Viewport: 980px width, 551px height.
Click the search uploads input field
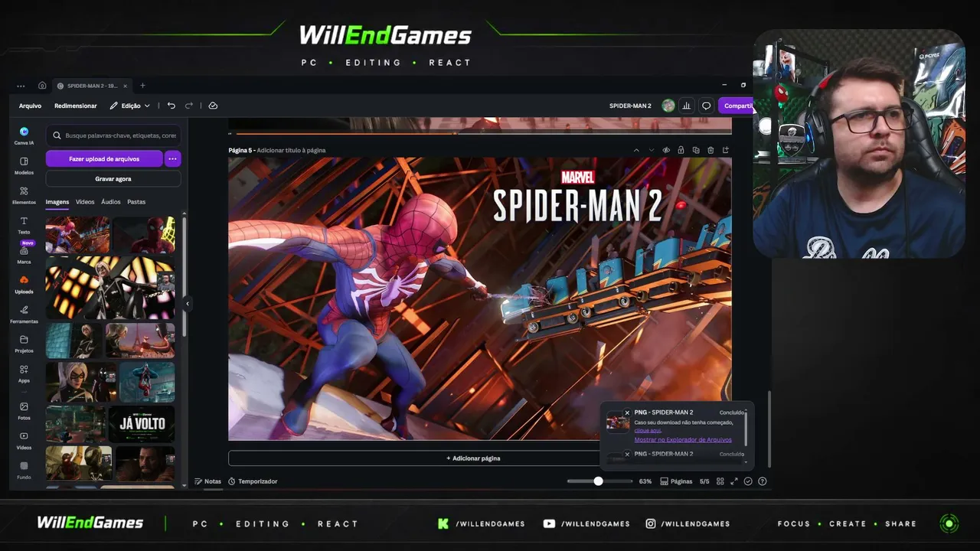click(x=113, y=135)
